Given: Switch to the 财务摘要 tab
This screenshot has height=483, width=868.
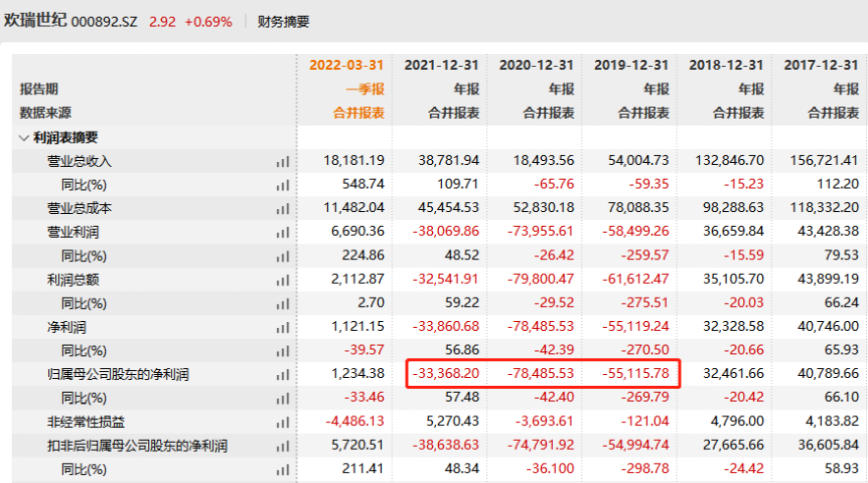Looking at the screenshot, I should pyautogui.click(x=283, y=21).
